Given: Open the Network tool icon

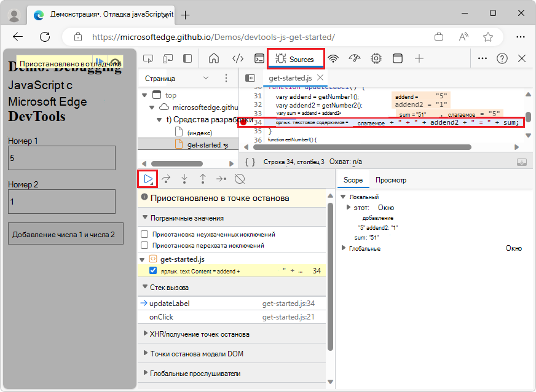Looking at the screenshot, I should pos(333,59).
